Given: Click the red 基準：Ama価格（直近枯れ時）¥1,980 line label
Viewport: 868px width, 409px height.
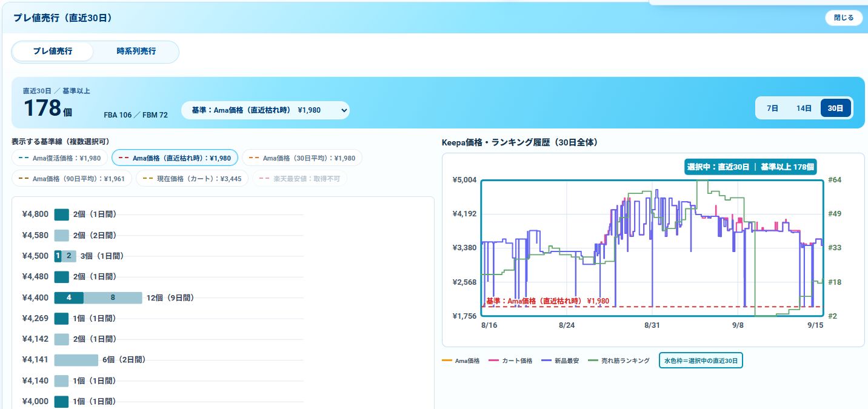Looking at the screenshot, I should 547,301.
